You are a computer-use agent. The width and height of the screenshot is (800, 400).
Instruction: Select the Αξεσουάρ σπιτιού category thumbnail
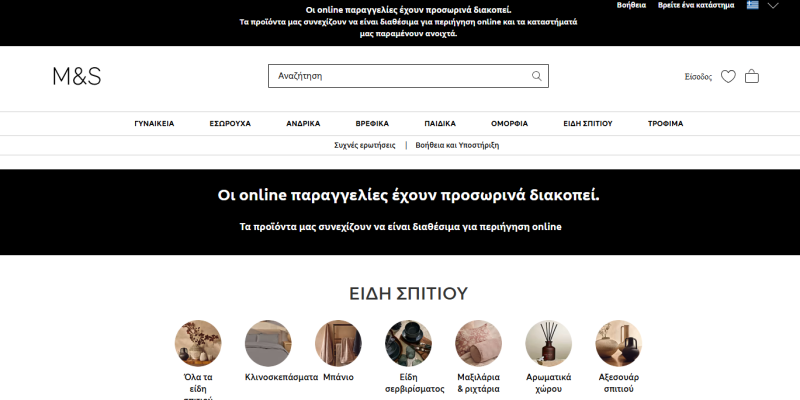click(x=618, y=343)
